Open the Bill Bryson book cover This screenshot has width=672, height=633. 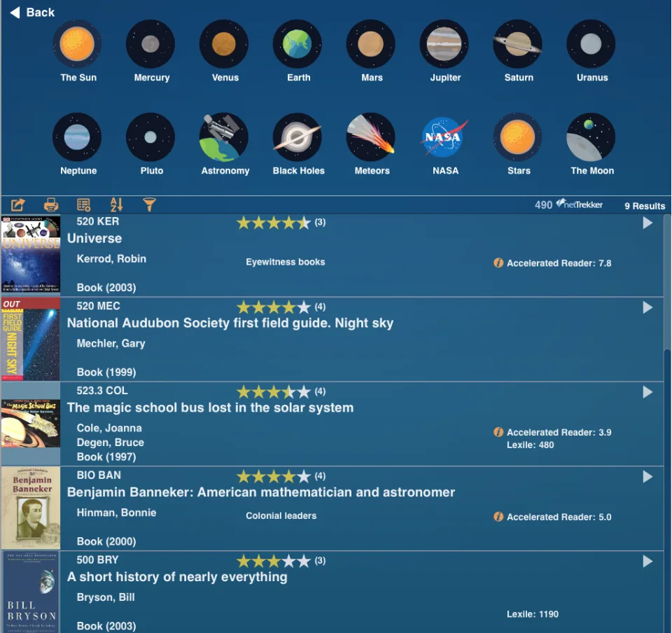(31, 592)
